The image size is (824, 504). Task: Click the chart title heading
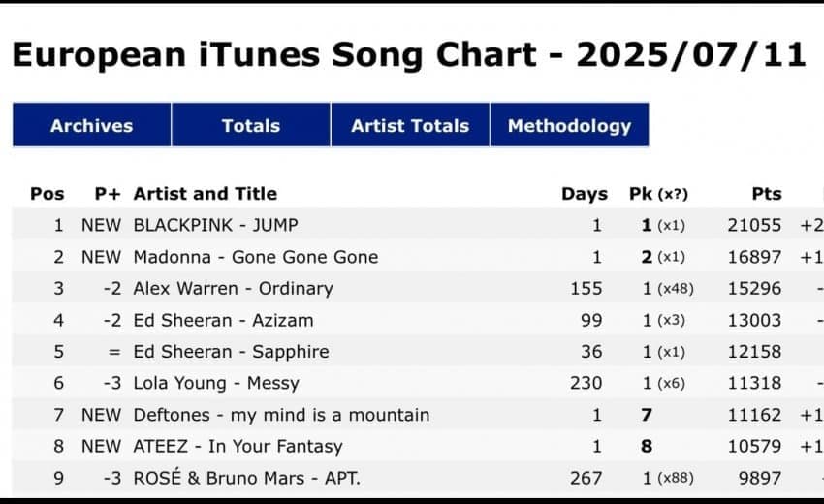coord(409,54)
